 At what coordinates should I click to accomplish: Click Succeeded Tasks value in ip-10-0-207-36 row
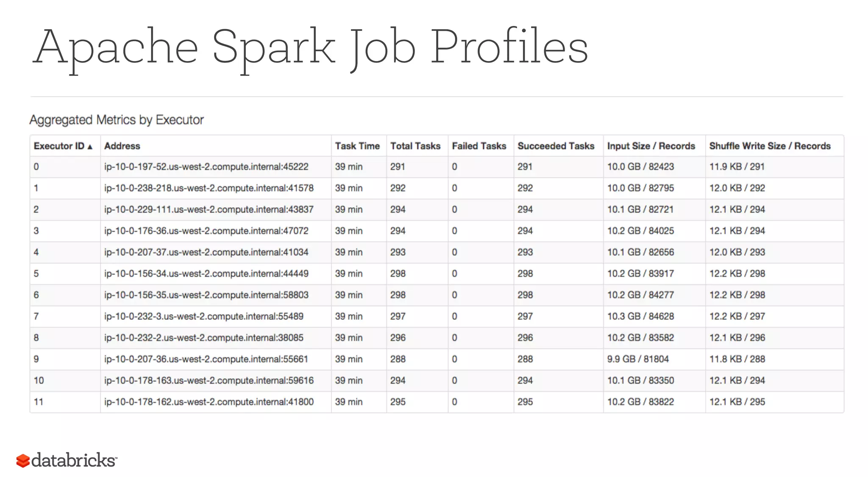coord(525,359)
